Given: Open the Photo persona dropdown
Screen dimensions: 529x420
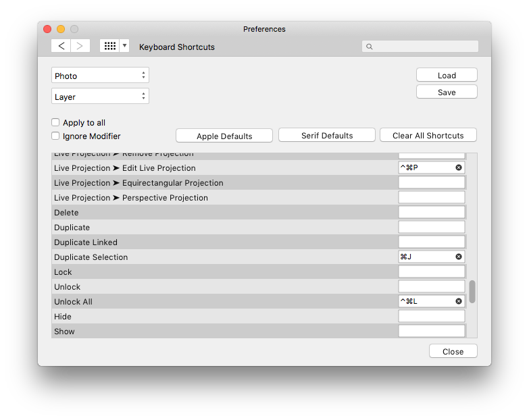Looking at the screenshot, I should coord(100,76).
